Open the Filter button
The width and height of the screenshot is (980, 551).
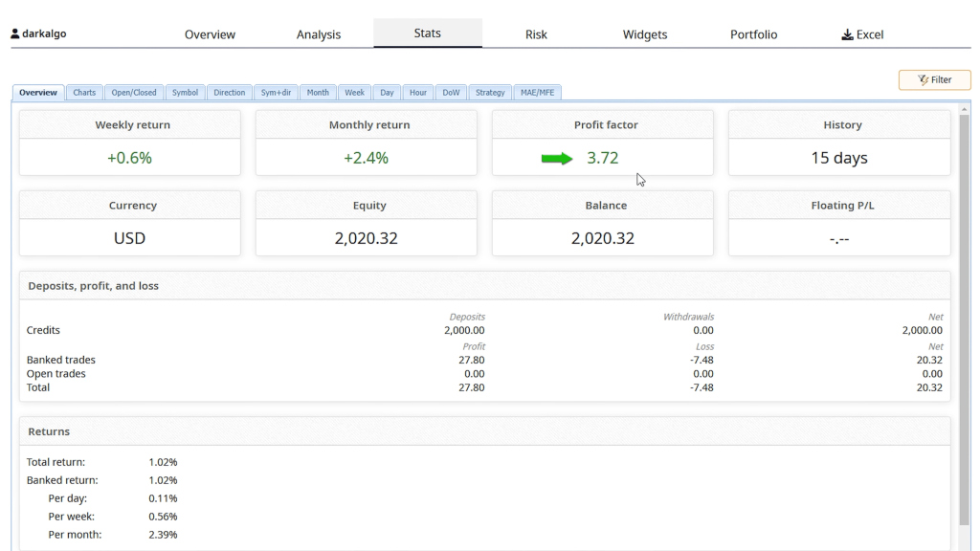[x=934, y=80]
